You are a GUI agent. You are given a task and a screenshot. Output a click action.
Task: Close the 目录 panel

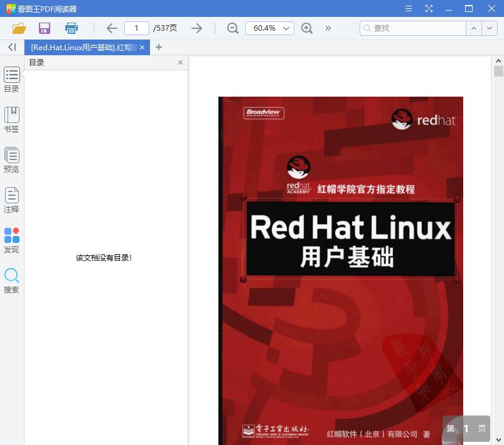180,62
